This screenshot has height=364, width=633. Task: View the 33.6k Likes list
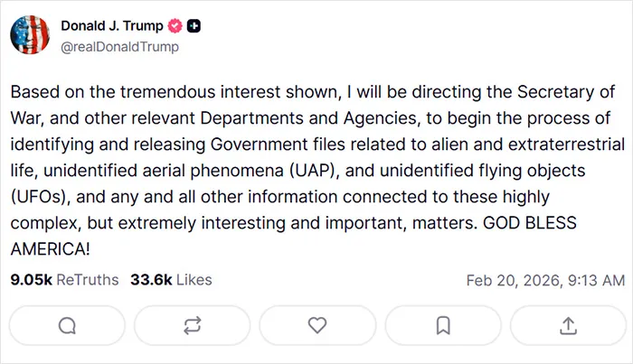click(x=171, y=280)
